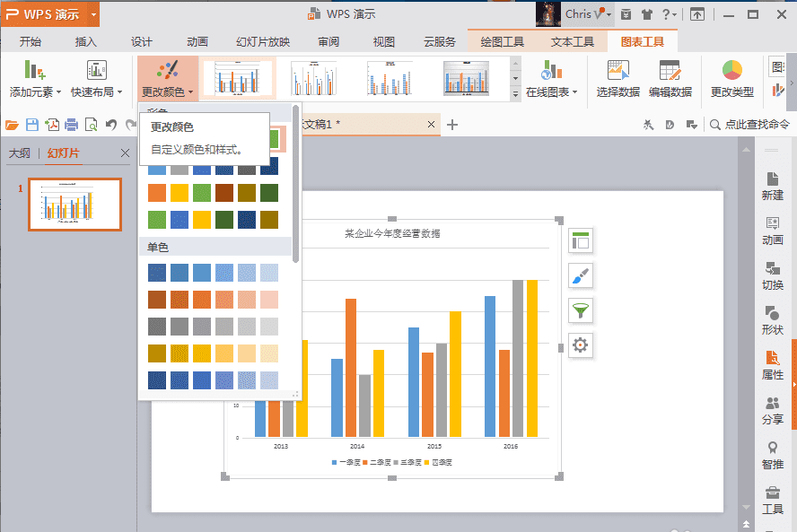Click the color dropdown vertical scrollbar
The width and height of the screenshot is (797, 532).
tap(295, 184)
